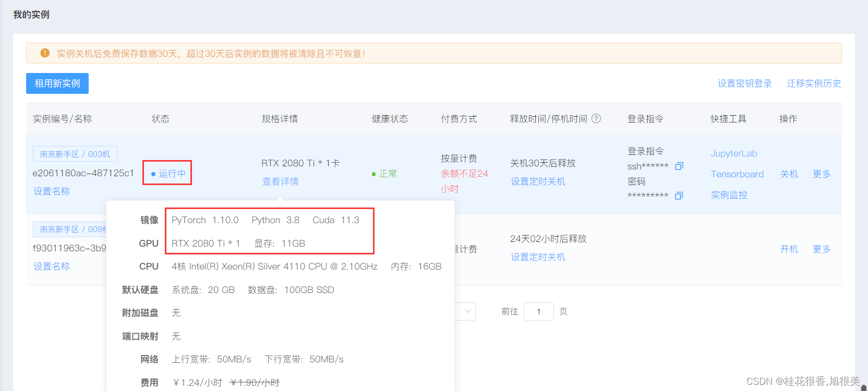Click the 登录指令 column header
This screenshot has width=868, height=391.
[645, 119]
